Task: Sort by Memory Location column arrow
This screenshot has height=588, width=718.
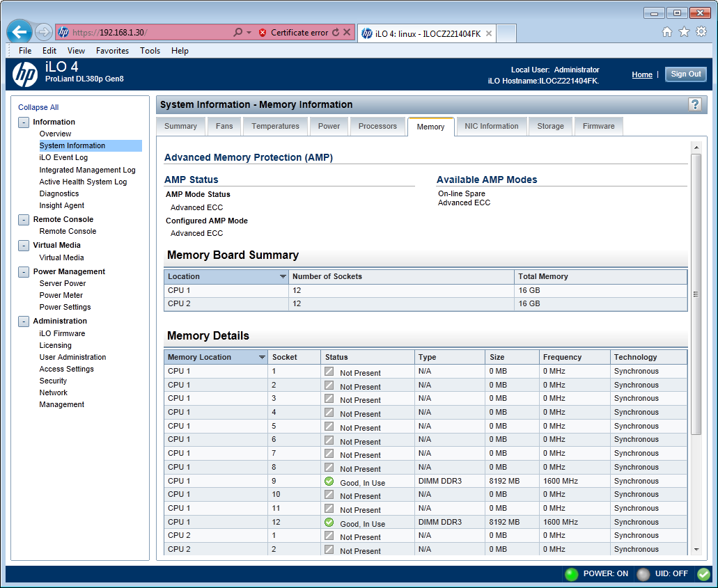Action: [262, 357]
